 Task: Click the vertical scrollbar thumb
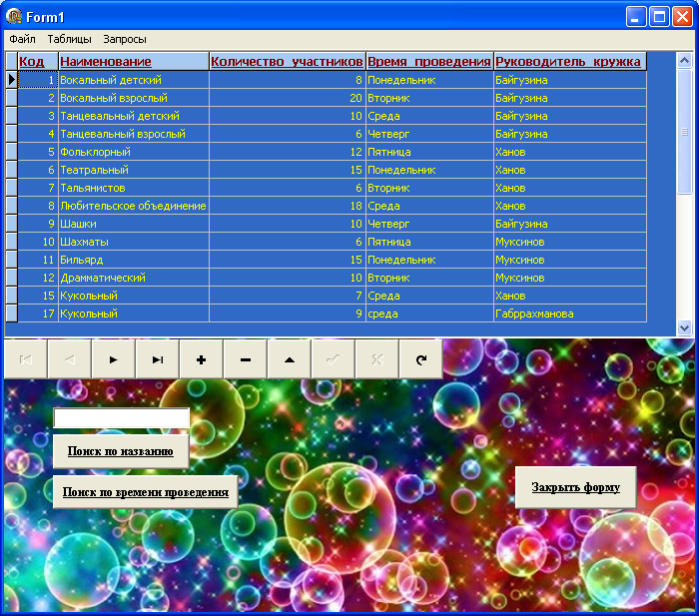pyautogui.click(x=684, y=131)
